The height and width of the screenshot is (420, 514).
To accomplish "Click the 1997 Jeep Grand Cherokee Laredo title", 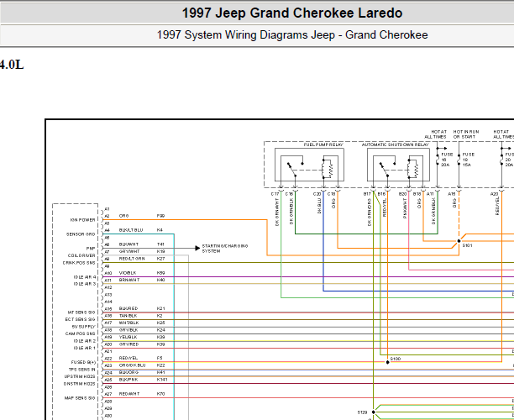I will [x=292, y=13].
